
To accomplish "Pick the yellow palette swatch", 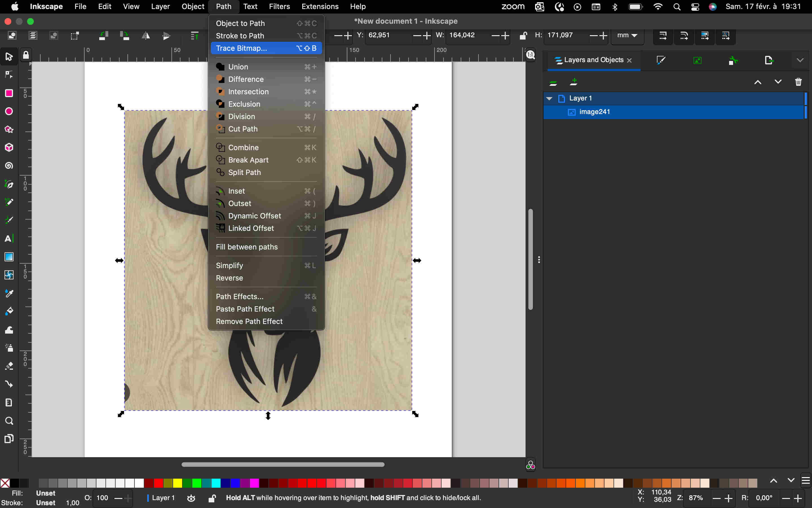I will coord(178,483).
